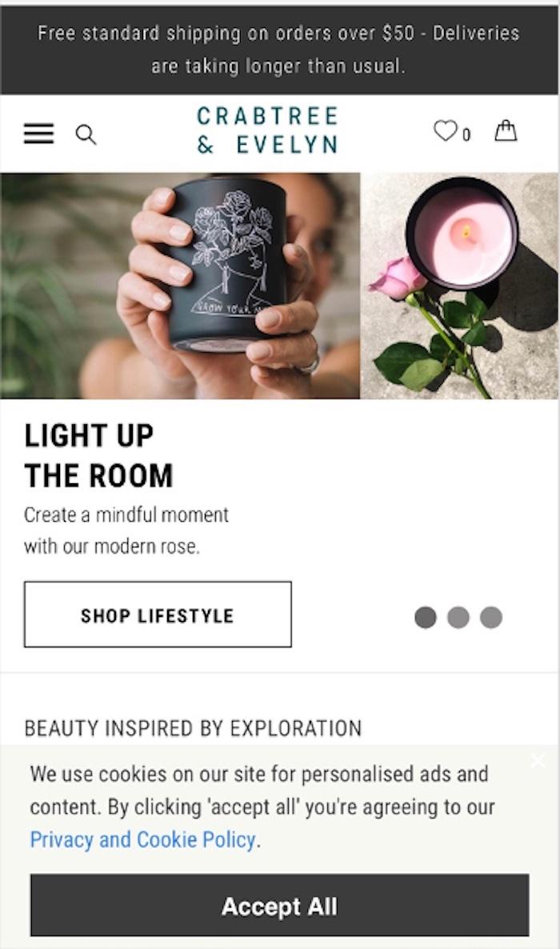Click the Light Up The Room headline
Screen dimensions: 560x949
[98, 455]
